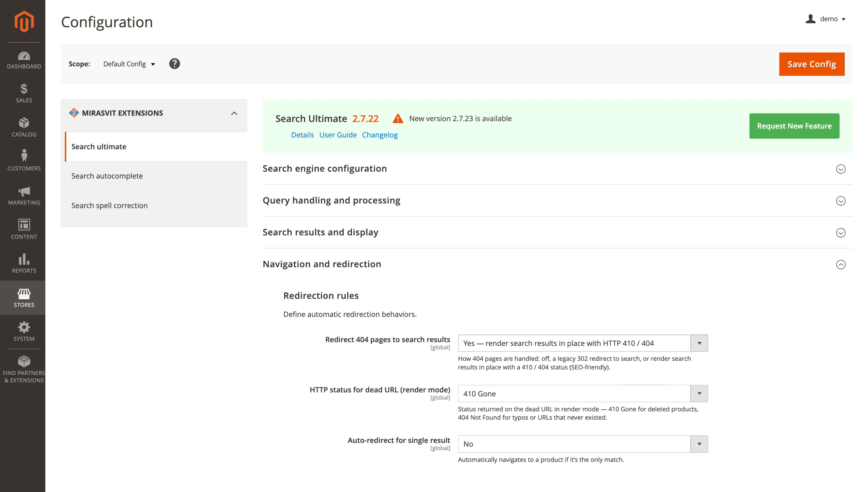This screenshot has width=868, height=492.
Task: Click the orange update warning triangle
Action: (398, 119)
